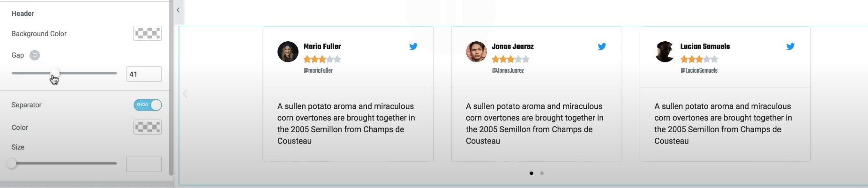Open Header Background Color picker swatch
Screen dimensions: 868x188
tap(148, 33)
